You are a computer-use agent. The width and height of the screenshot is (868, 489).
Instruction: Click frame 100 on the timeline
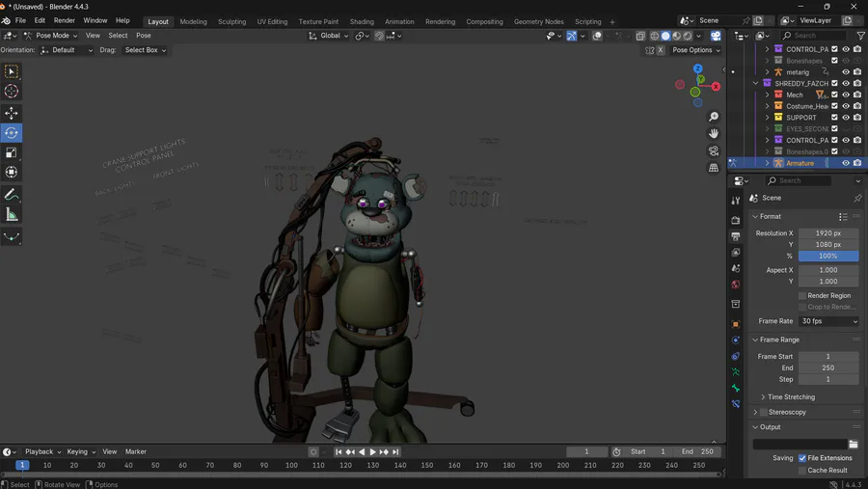[291, 465]
